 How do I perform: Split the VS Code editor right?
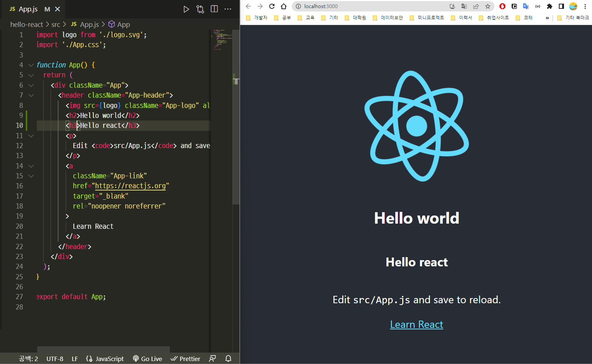point(214,9)
